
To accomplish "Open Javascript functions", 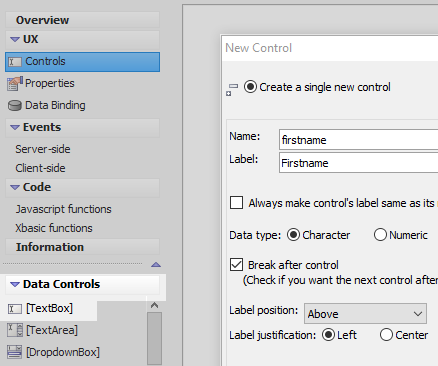I will pyautogui.click(x=64, y=209).
